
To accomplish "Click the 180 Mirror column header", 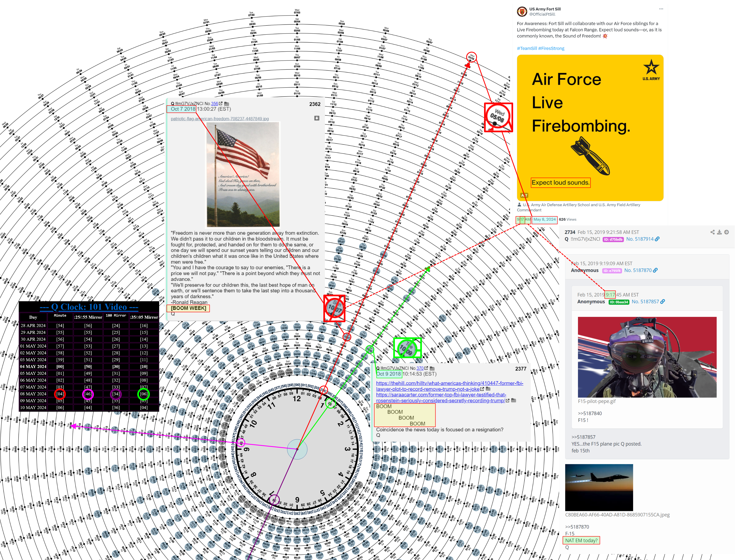I will [116, 315].
